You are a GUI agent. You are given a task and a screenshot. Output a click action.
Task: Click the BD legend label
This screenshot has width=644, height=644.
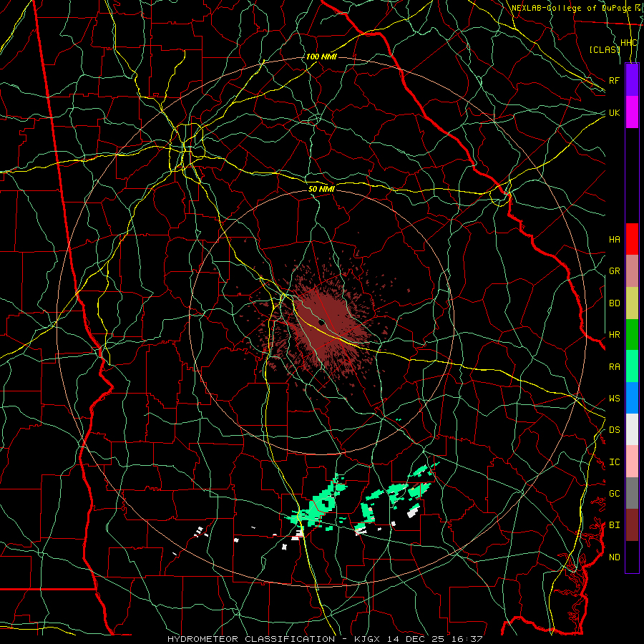click(x=614, y=303)
